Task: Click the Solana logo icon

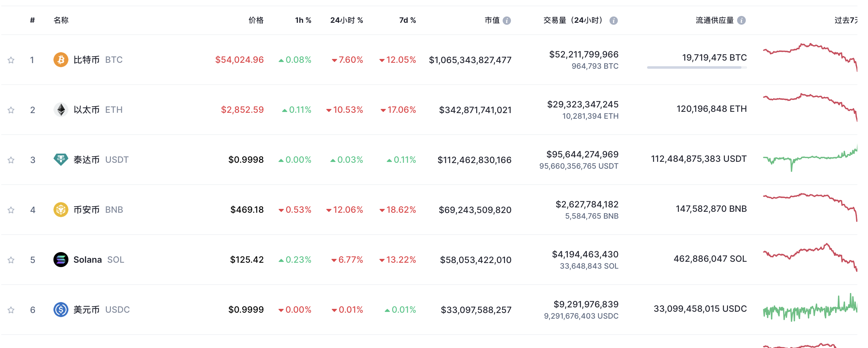Action: 61,259
